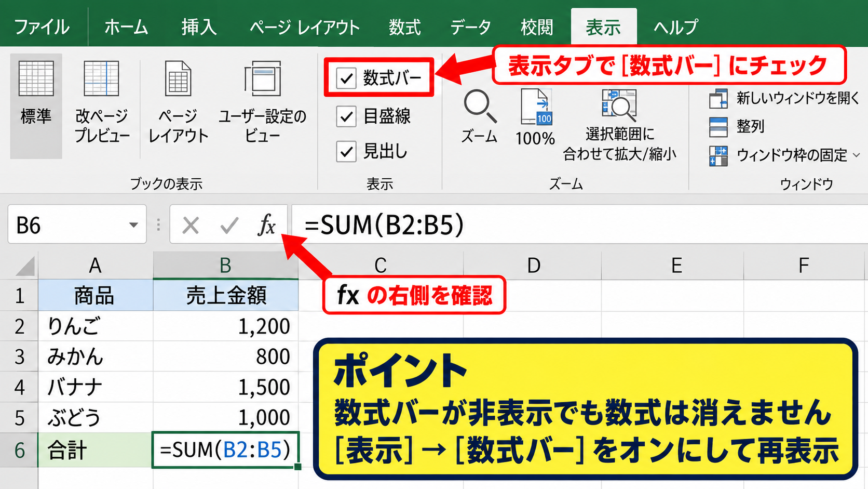Click cell 商品
The width and height of the screenshot is (868, 489).
96,296
